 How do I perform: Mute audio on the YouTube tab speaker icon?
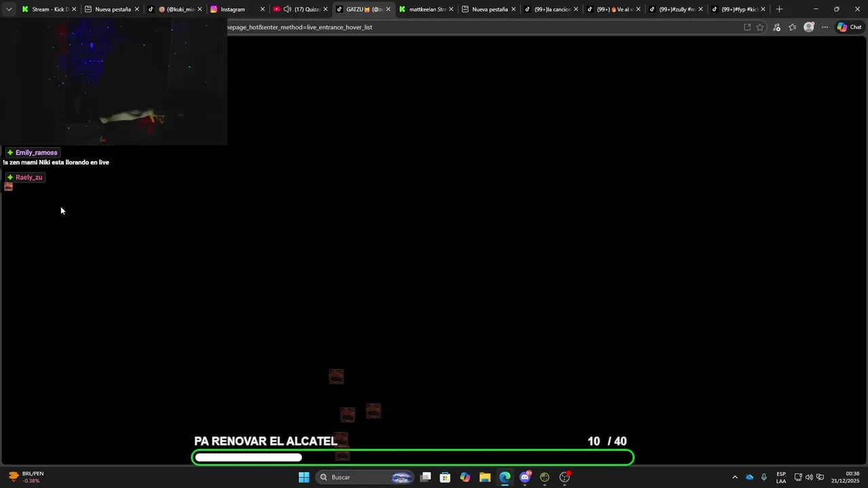[288, 9]
